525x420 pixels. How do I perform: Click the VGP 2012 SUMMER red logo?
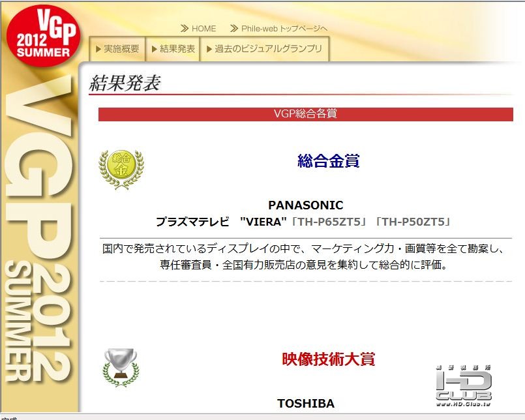pyautogui.click(x=44, y=35)
